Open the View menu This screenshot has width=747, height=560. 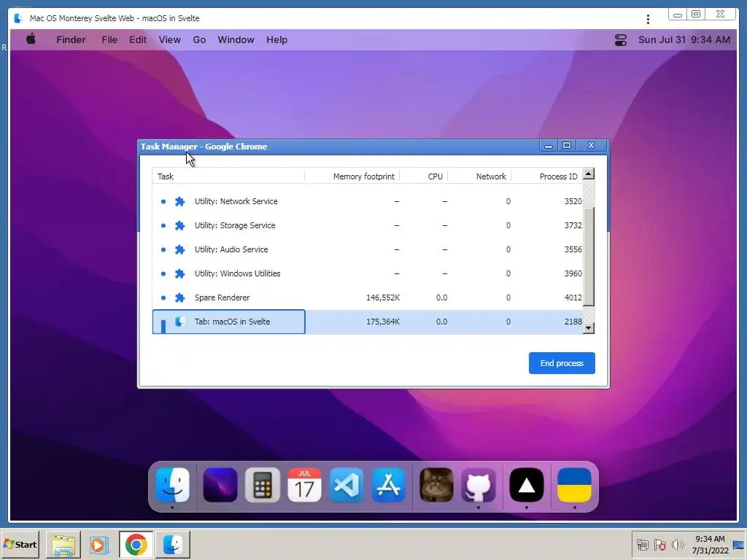(x=169, y=40)
